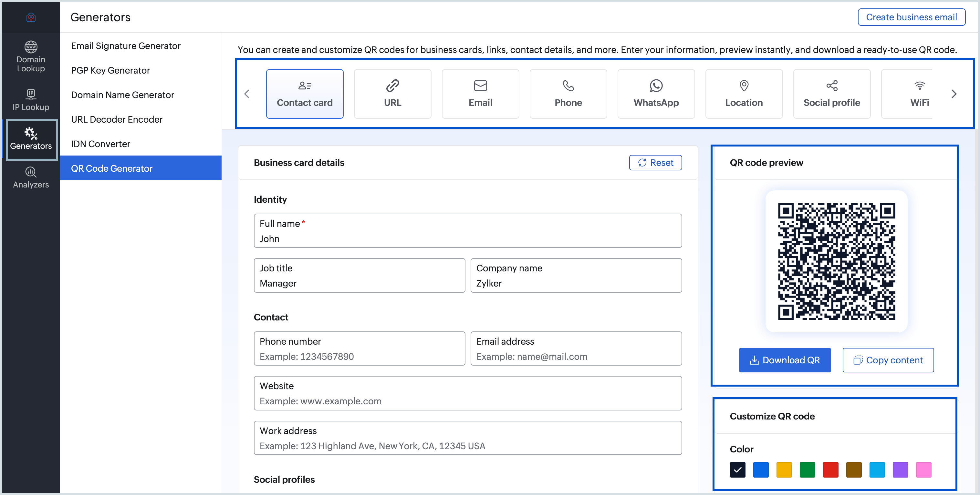Choose the purple color swatch
Viewport: 980px width, 495px height.
click(901, 470)
